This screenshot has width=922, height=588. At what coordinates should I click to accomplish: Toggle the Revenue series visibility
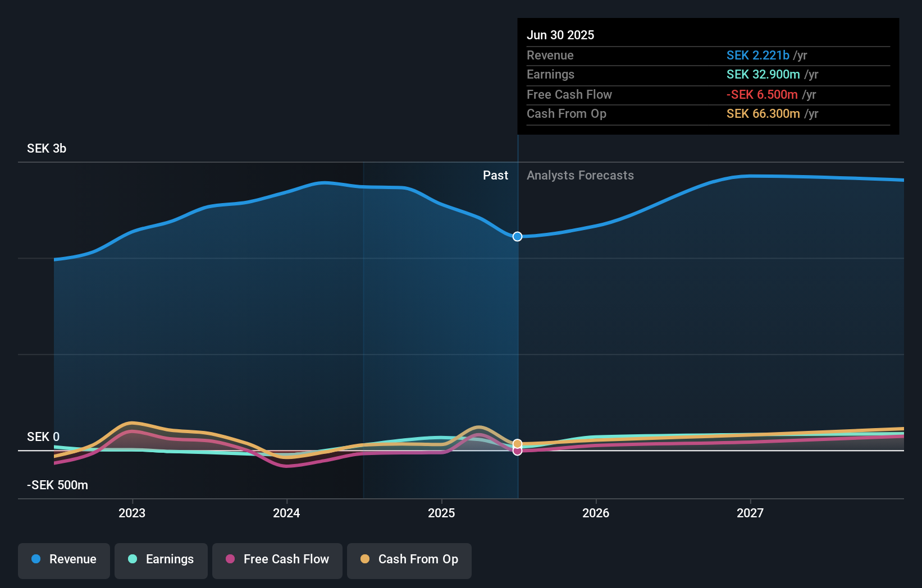pos(63,561)
